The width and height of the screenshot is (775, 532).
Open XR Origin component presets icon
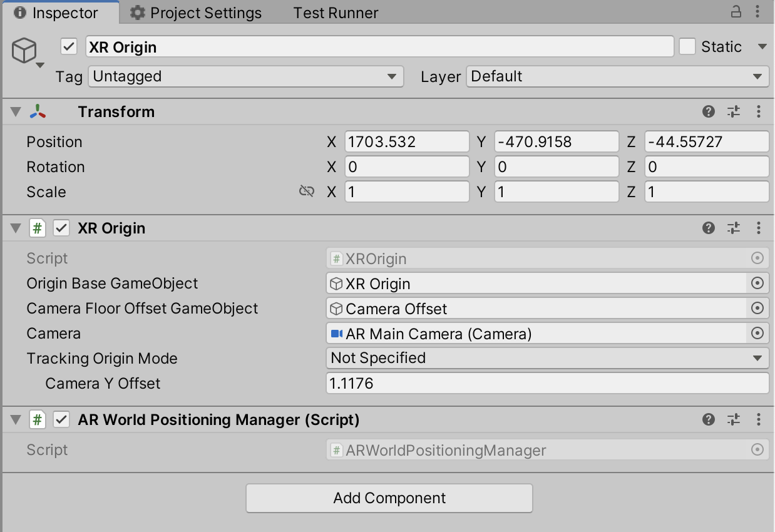734,228
